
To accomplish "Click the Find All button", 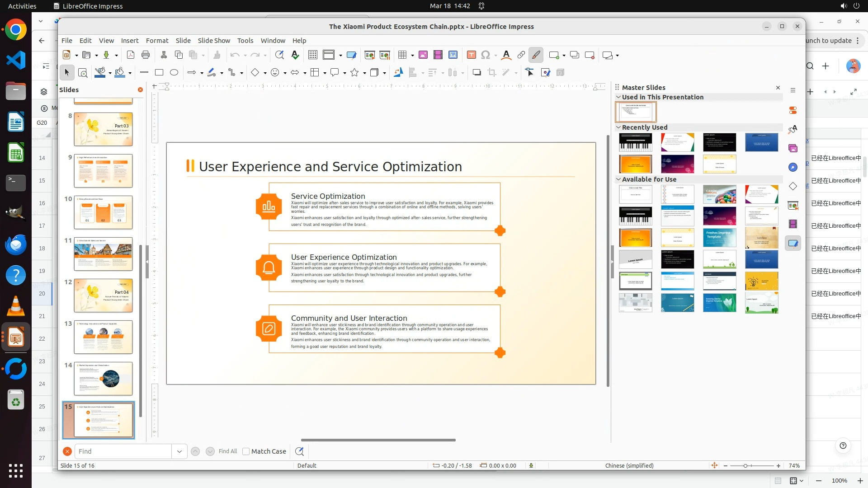I will 227,451.
